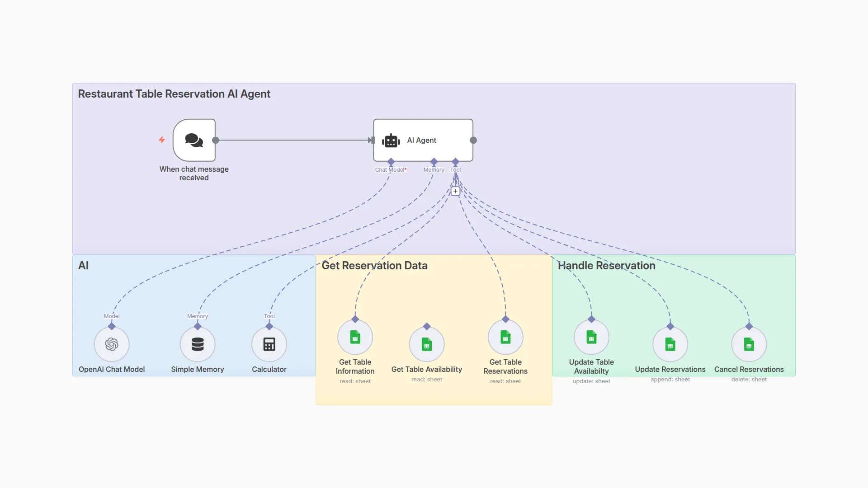This screenshot has height=488, width=868.
Task: Select the AI Agent output connector
Action: pyautogui.click(x=473, y=140)
